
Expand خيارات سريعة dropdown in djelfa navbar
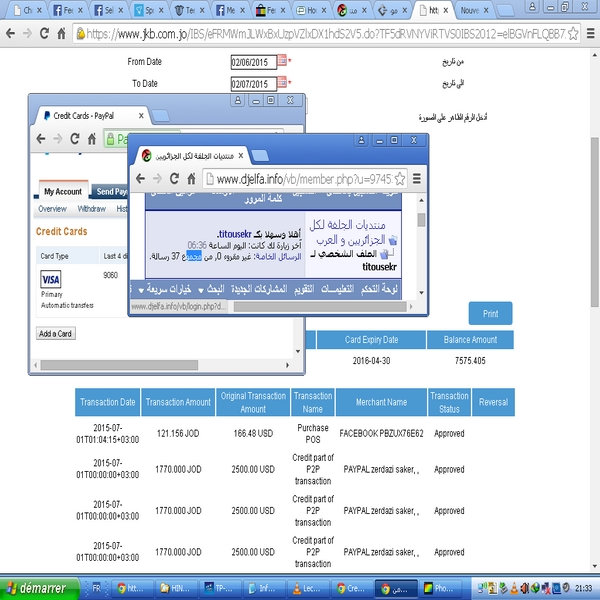tap(165, 289)
